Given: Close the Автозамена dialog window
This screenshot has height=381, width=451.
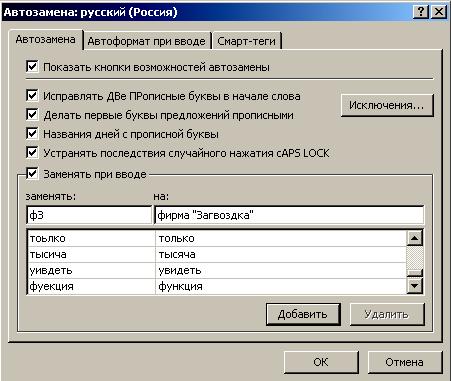Looking at the screenshot, I should (x=439, y=12).
